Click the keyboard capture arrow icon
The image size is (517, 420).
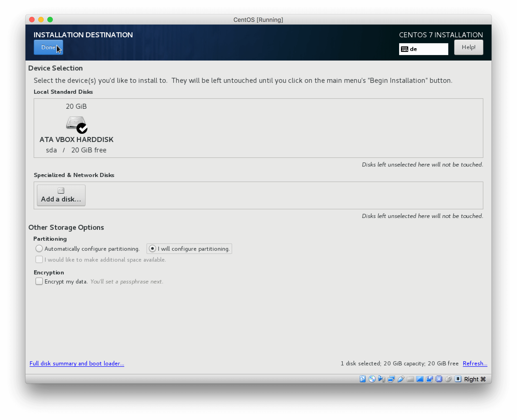pos(458,379)
